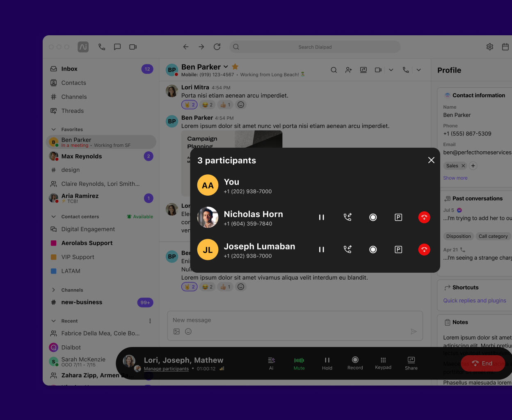Put Joseph Lumaban on hold

click(322, 249)
